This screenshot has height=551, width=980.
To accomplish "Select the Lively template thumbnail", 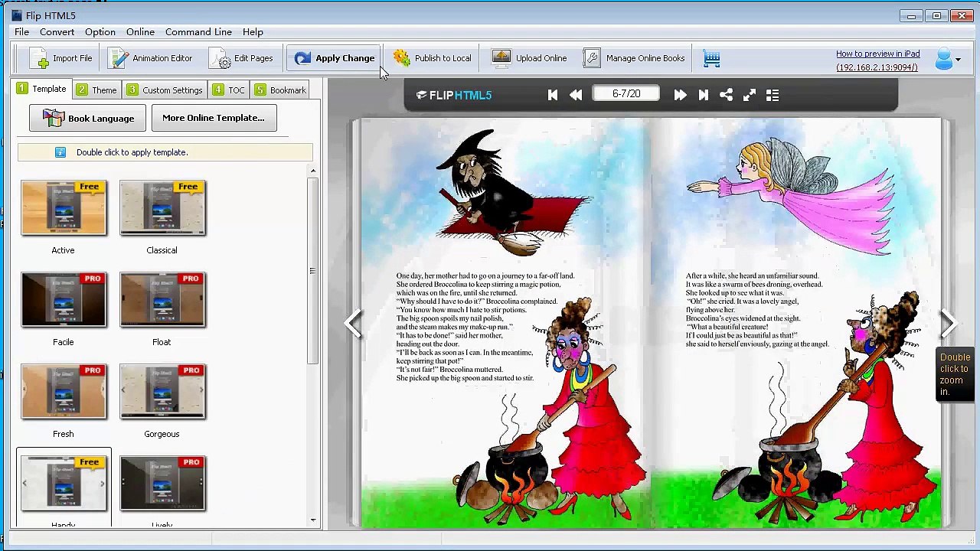I will coord(162,484).
